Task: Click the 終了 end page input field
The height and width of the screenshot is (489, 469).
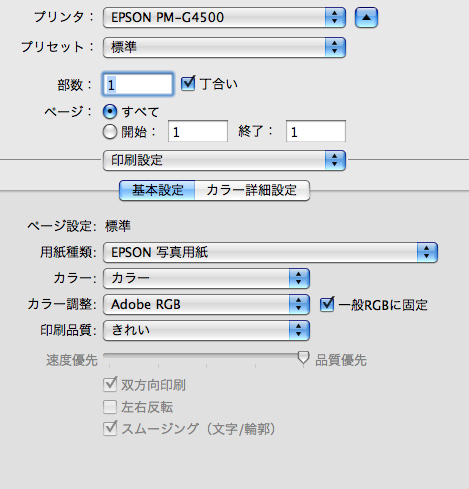Action: point(316,131)
